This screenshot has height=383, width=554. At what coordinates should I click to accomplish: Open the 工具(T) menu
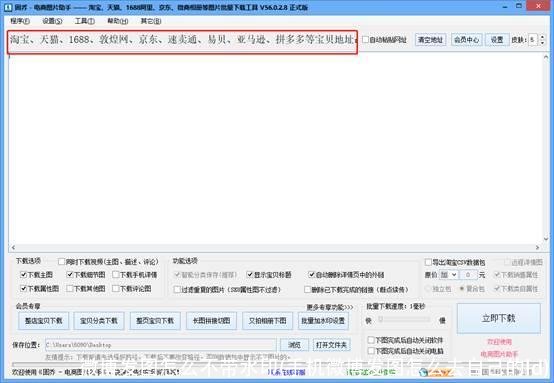tap(85, 21)
